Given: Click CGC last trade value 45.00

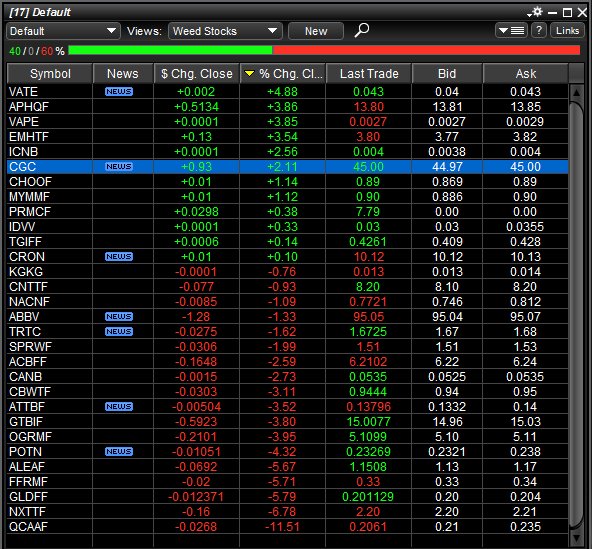Looking at the screenshot, I should [x=368, y=167].
